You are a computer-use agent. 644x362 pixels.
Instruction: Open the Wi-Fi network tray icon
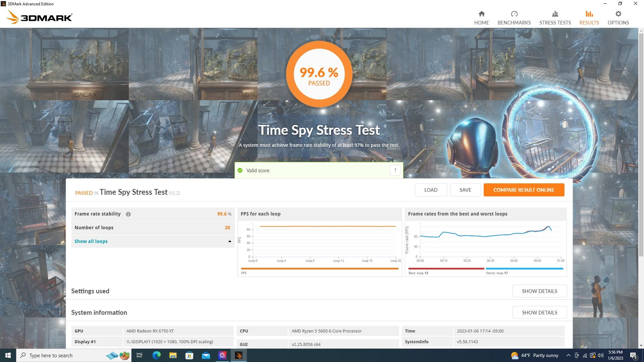coord(585,355)
